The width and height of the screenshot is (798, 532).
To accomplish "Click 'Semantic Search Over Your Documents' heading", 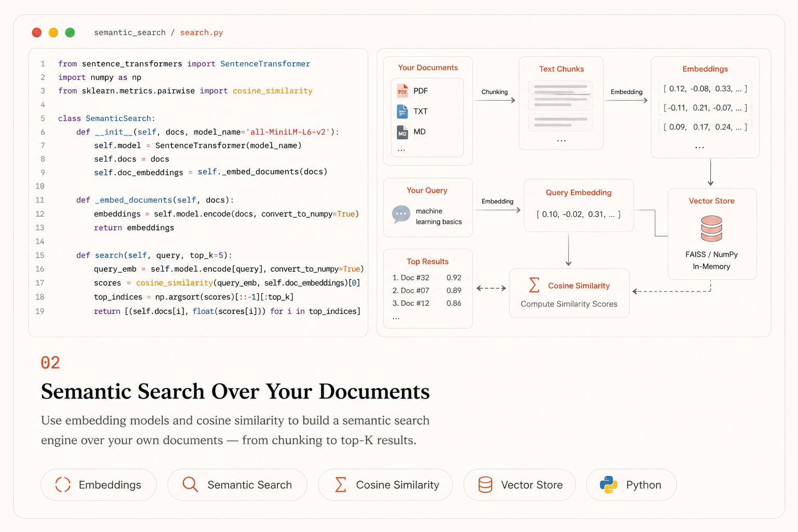I will (235, 391).
